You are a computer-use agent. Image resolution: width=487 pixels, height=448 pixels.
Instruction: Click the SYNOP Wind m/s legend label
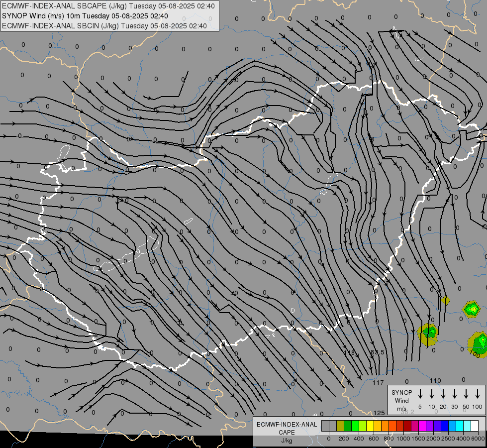[401, 400]
